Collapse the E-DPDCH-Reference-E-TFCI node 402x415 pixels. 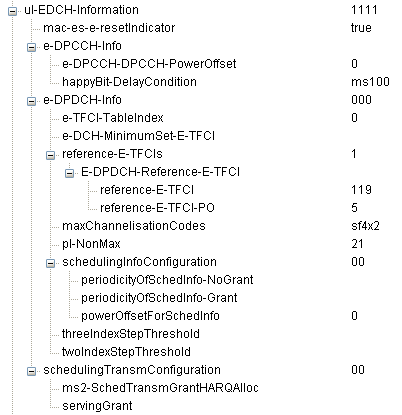69,174
